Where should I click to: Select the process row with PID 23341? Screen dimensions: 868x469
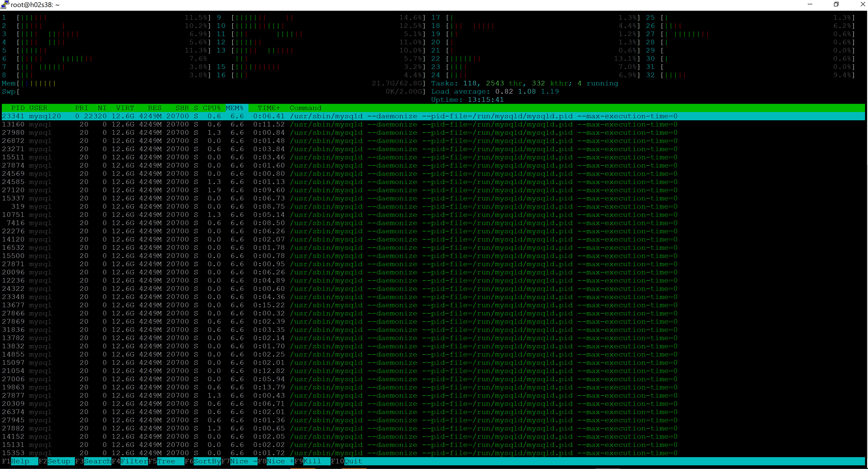pos(433,116)
